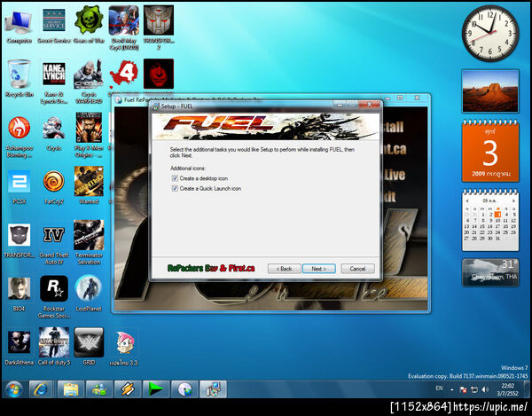Click the taskbar clock showing 22:02
Viewport: 532px width, 416px height.
[507, 389]
